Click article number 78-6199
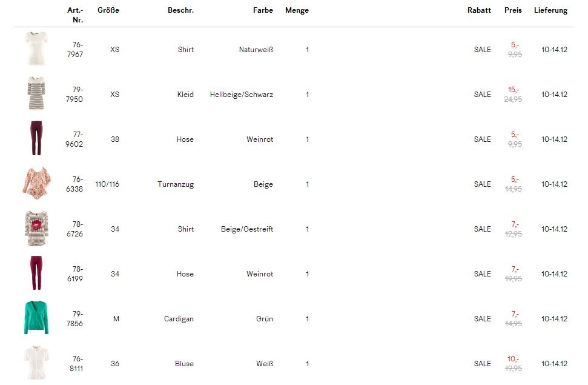The width and height of the screenshot is (588, 385). point(77,274)
